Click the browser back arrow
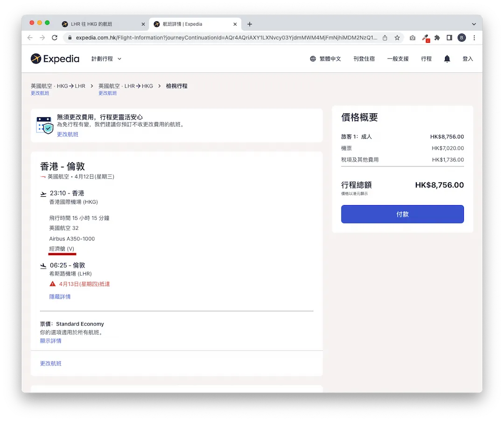The image size is (504, 421). 30,38
